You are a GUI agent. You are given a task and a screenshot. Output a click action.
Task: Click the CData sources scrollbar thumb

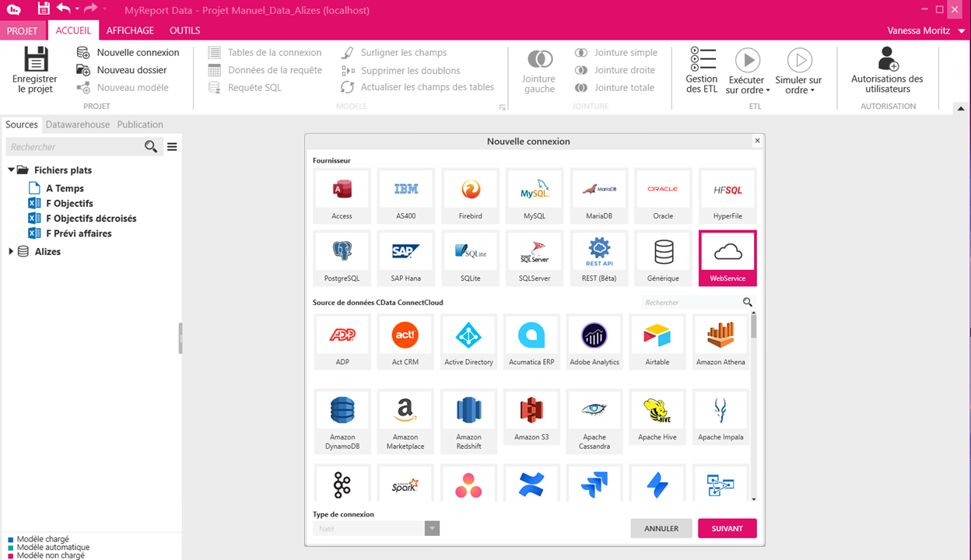point(754,325)
